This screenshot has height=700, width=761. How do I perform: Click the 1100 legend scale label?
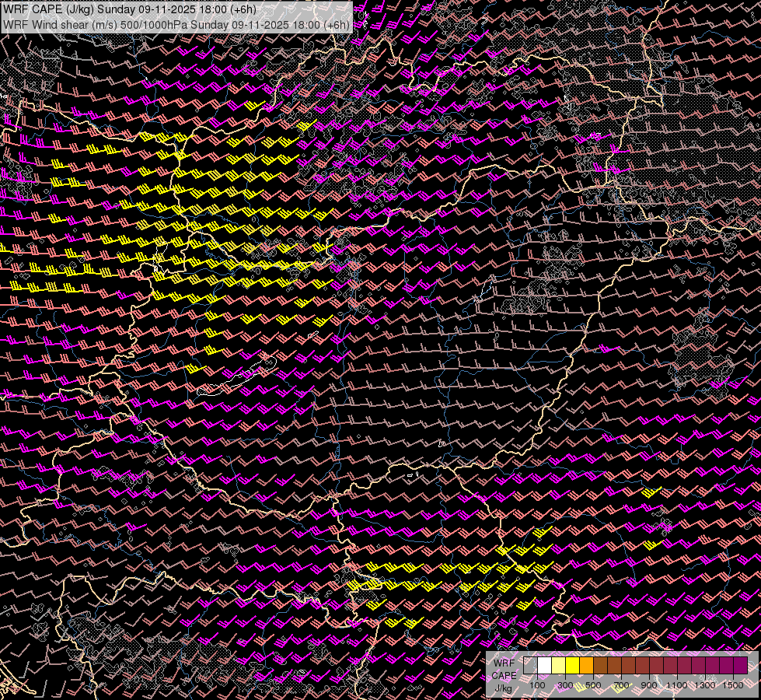677,685
